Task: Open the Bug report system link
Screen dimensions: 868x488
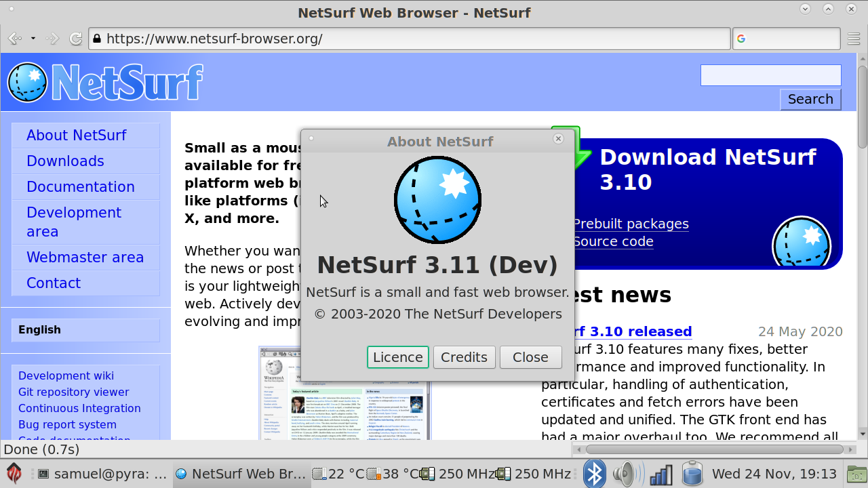Action: point(67,424)
